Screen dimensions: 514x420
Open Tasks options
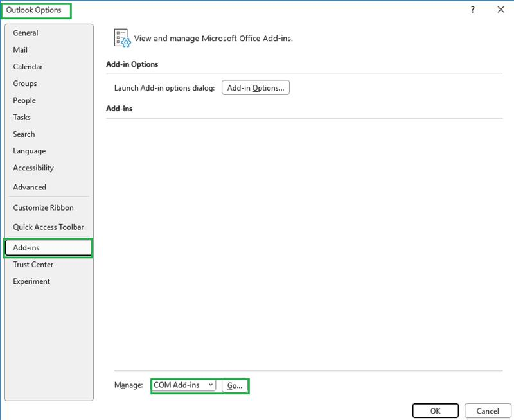[x=49, y=117]
